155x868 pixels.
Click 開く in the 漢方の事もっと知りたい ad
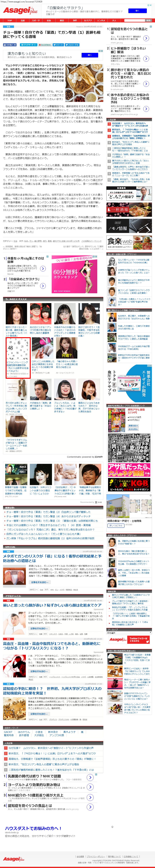[x=90, y=55]
